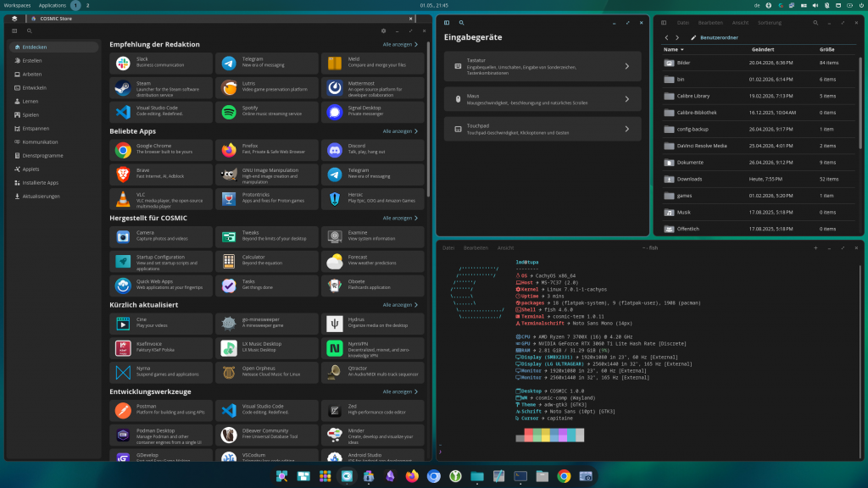This screenshot has width=868, height=488.
Task: Select Spotify in the Editor's picks
Action: [x=266, y=112]
